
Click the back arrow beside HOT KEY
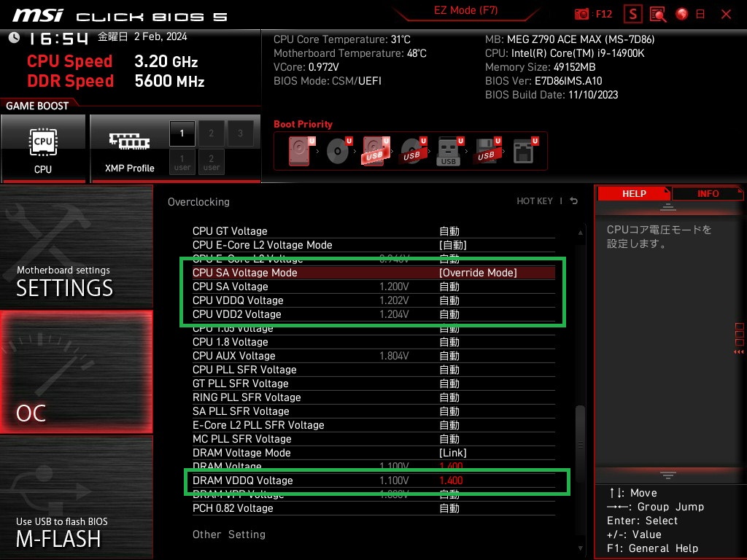click(x=574, y=201)
